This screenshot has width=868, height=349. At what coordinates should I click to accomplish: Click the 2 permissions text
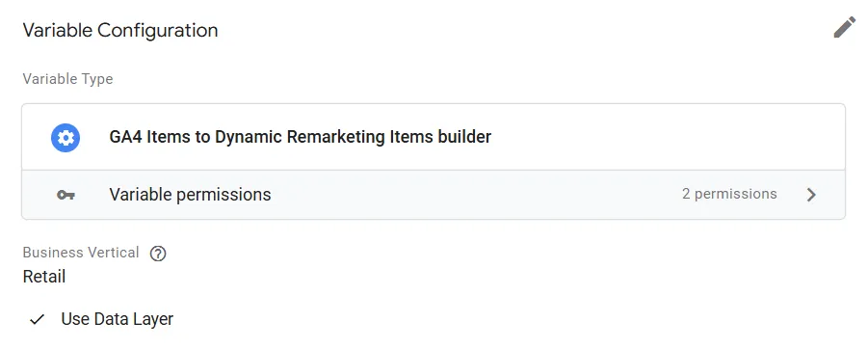(729, 194)
